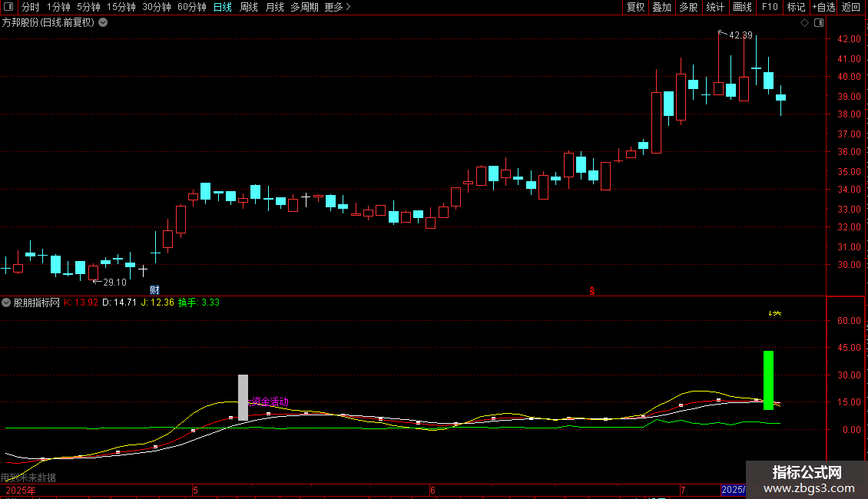Viewport: 868px width, 499px height.
Task: Click the red $ marker under chart
Action: coord(591,291)
